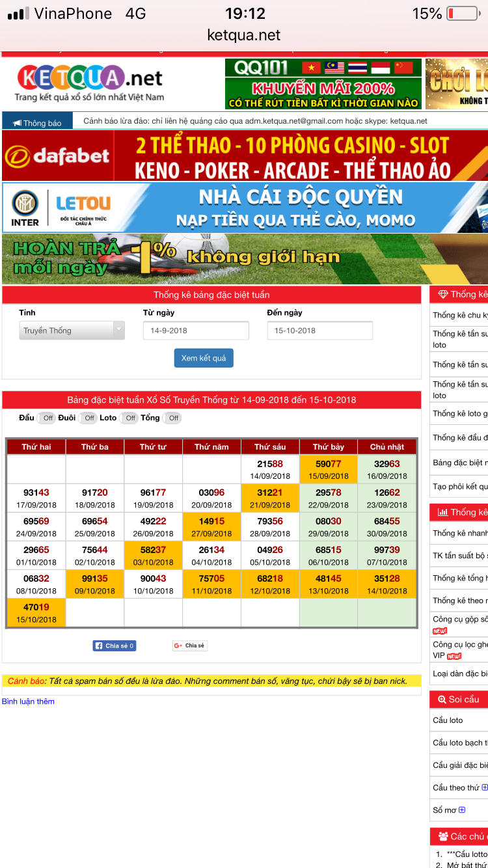Open the Bình luận thêm link
The width and height of the screenshot is (488, 868).
pos(28,701)
